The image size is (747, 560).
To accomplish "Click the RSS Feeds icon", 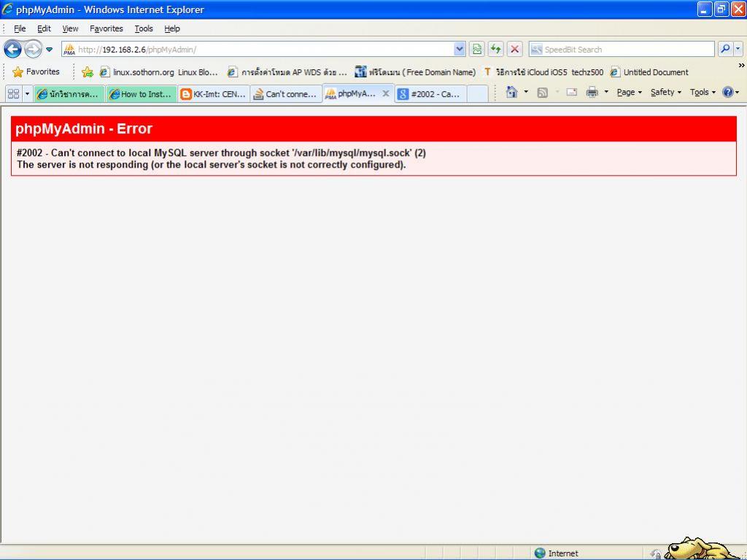I will click(542, 93).
